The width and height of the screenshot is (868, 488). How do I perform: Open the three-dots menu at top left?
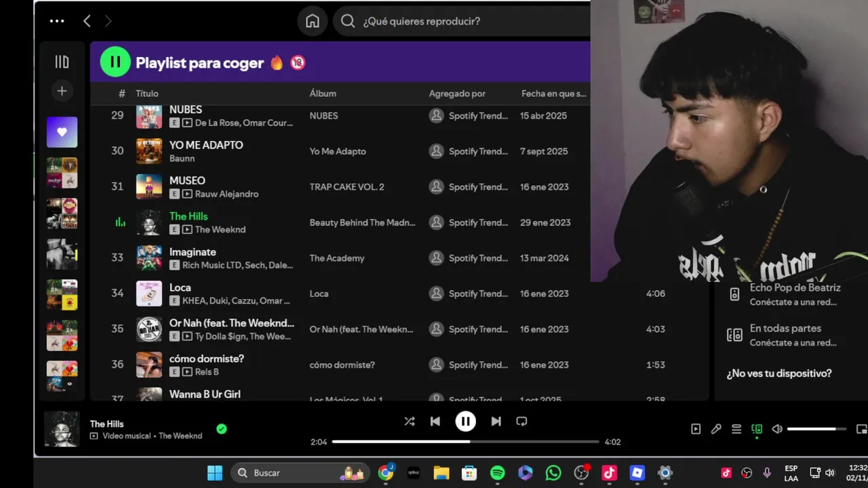click(x=57, y=21)
